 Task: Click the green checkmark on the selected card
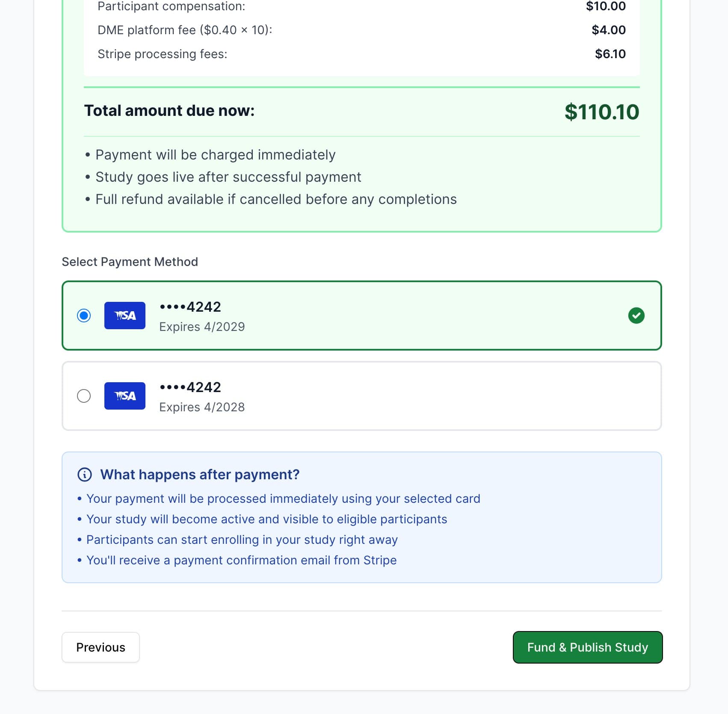[636, 316]
